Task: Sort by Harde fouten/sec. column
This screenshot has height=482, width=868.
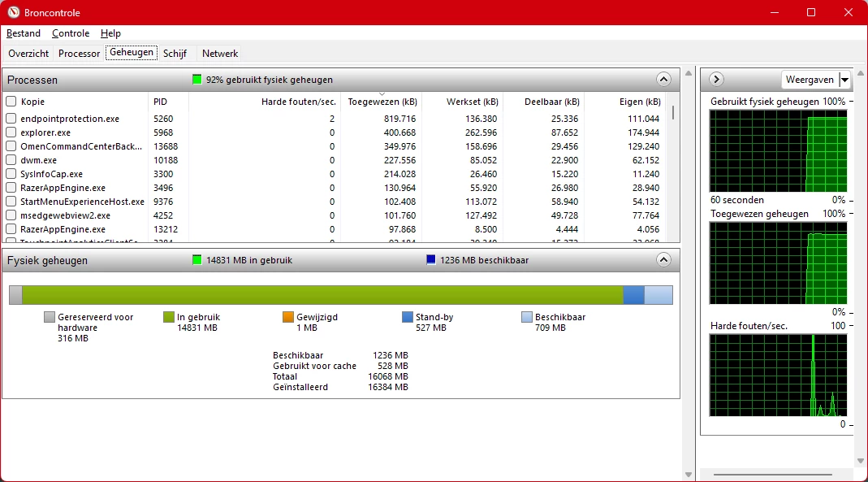Action: point(265,102)
